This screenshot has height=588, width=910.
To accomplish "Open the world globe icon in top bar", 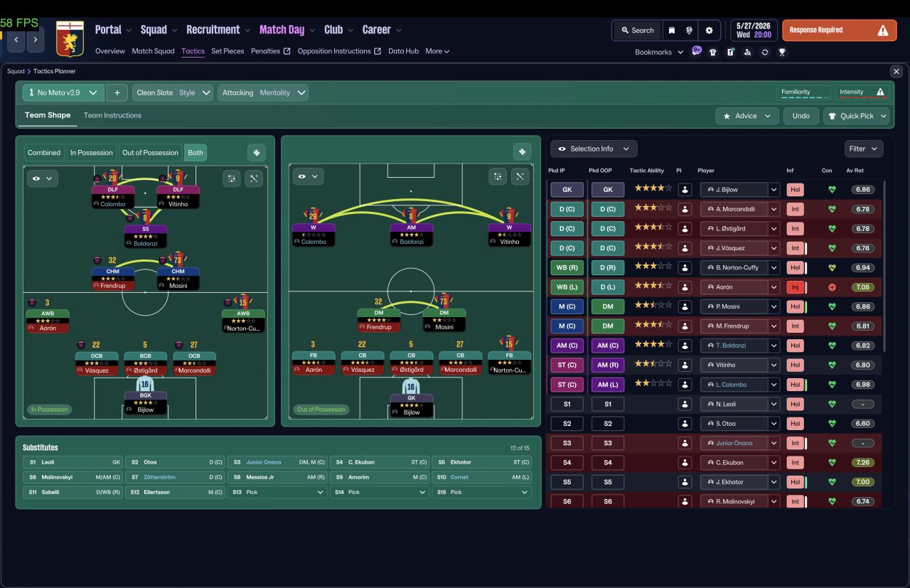I will click(x=689, y=31).
